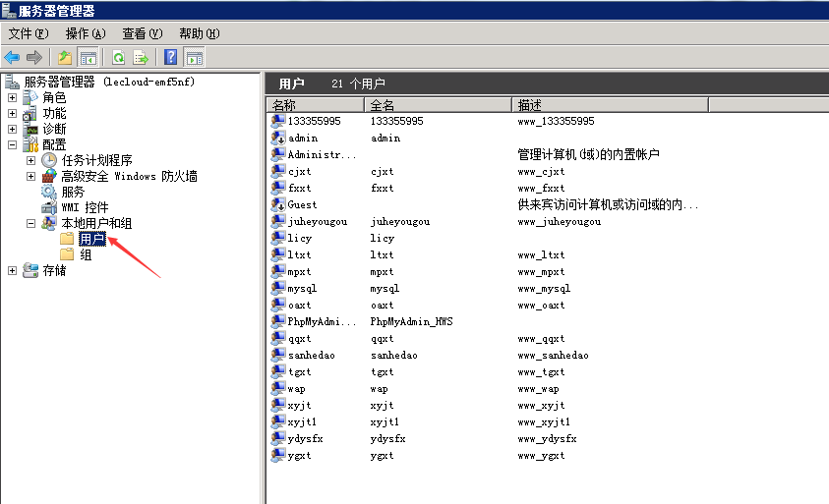
Task: Click the user icon for Guest
Action: (x=278, y=204)
